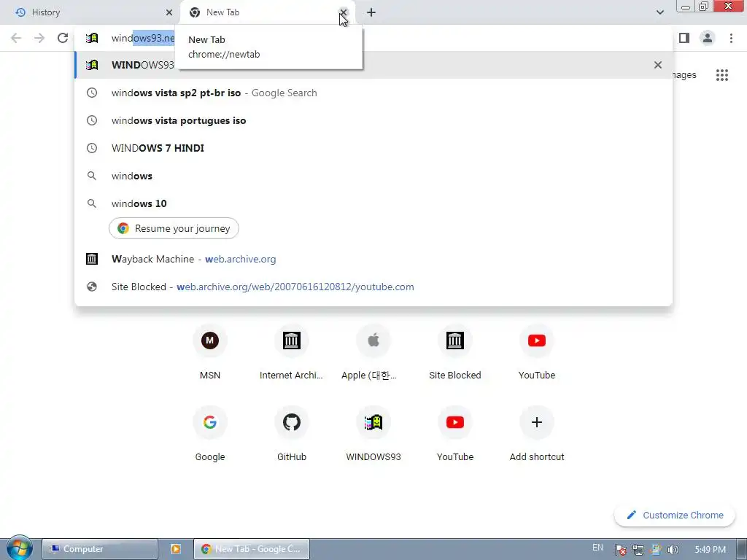Click the Resume your journey chip
Image resolution: width=747 pixels, height=560 pixels.
pyautogui.click(x=174, y=228)
